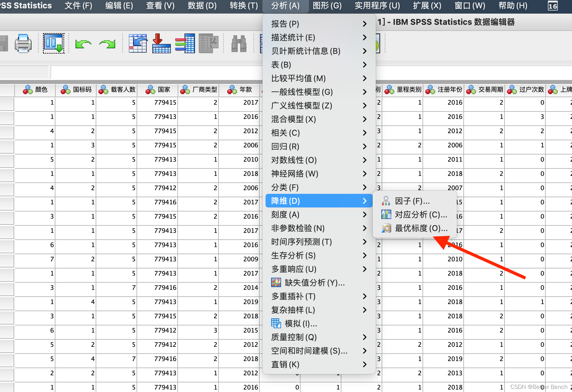Click the nominal icon of 交易周期 column

[471, 90]
